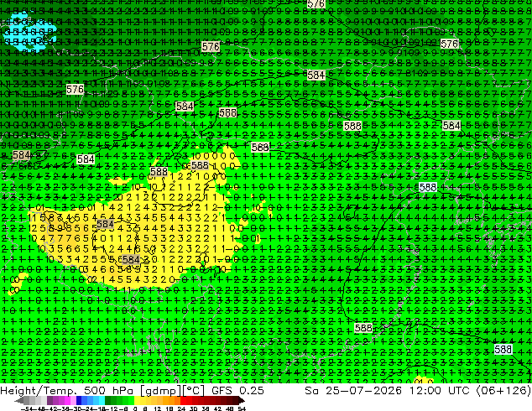The image size is (532, 411).
Task: Click the '12:00 UTC' time label
Action: coord(439,390)
